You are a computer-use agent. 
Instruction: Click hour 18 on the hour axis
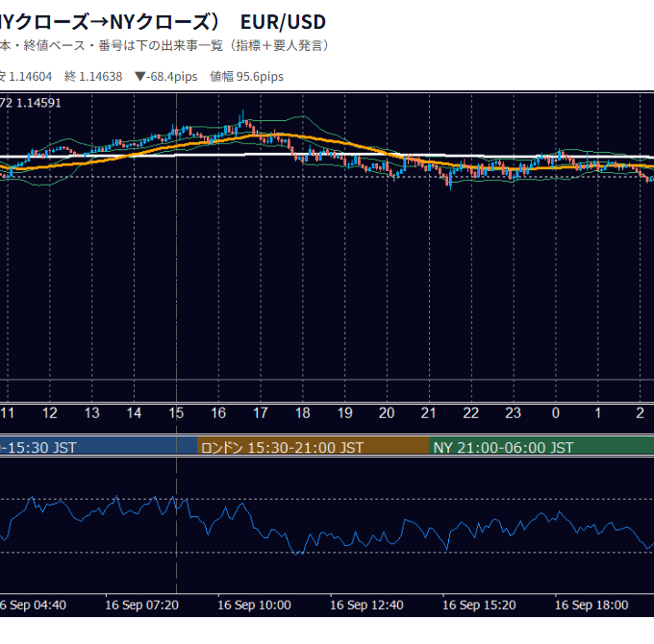click(302, 413)
